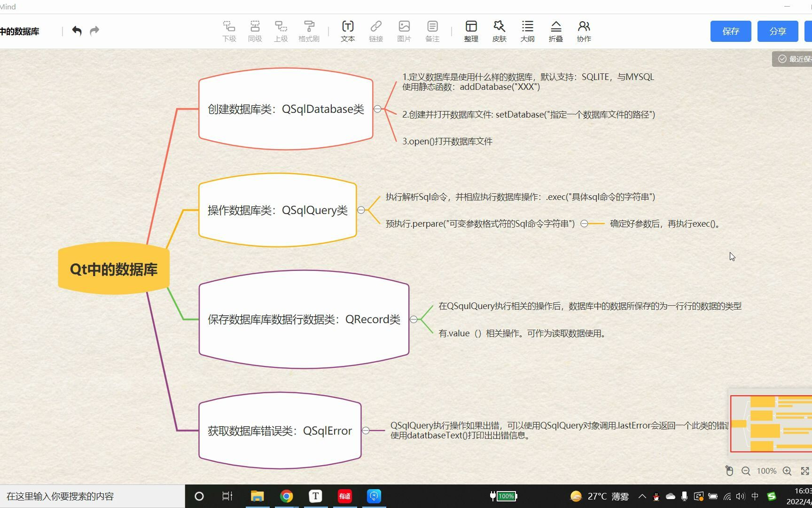Image resolution: width=812 pixels, height=508 pixels.
Task: Activate the 格式刷 format painter
Action: click(309, 31)
